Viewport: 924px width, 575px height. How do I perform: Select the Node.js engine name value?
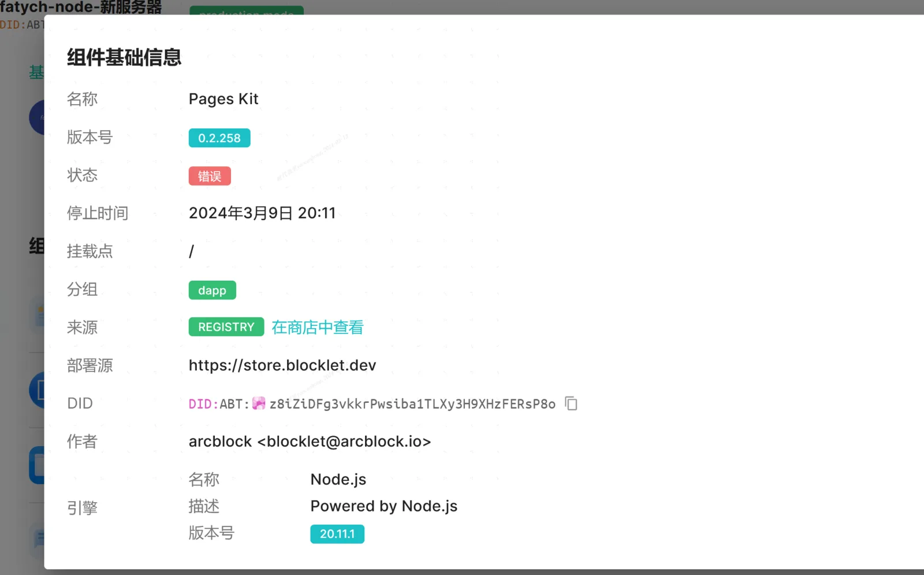click(338, 480)
